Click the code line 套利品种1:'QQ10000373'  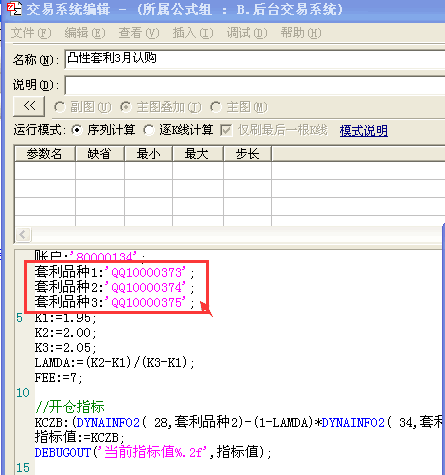[114, 272]
